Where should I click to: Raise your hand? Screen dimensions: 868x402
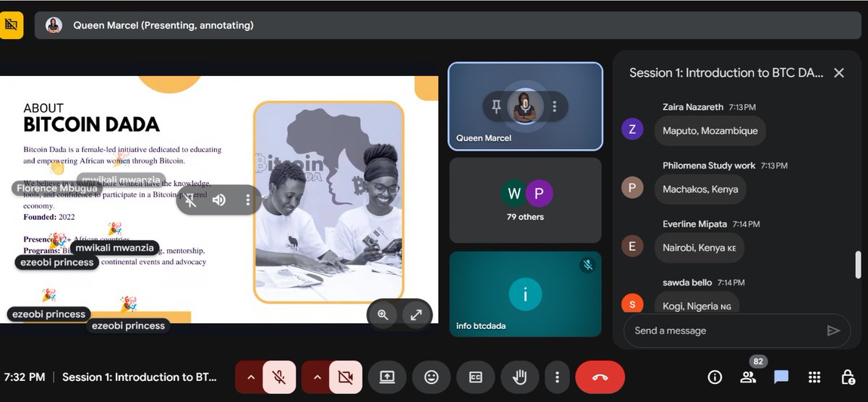519,377
